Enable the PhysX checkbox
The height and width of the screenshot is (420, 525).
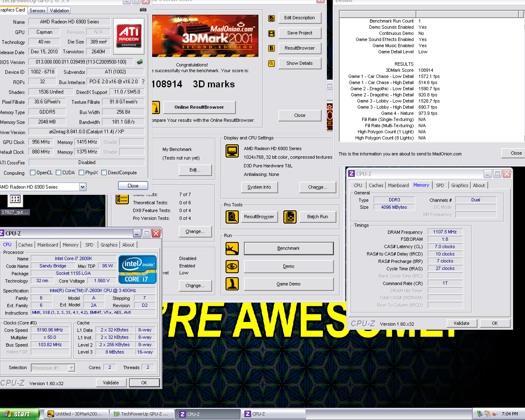pyautogui.click(x=81, y=173)
